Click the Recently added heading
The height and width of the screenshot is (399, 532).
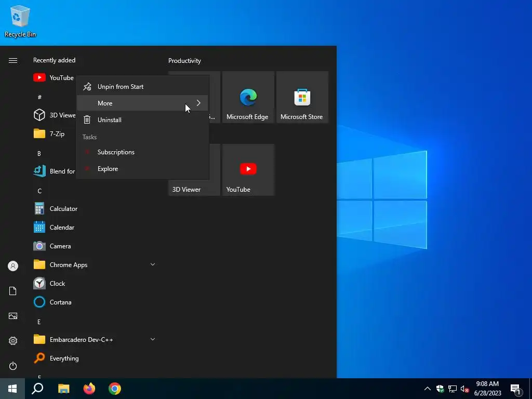pos(54,60)
